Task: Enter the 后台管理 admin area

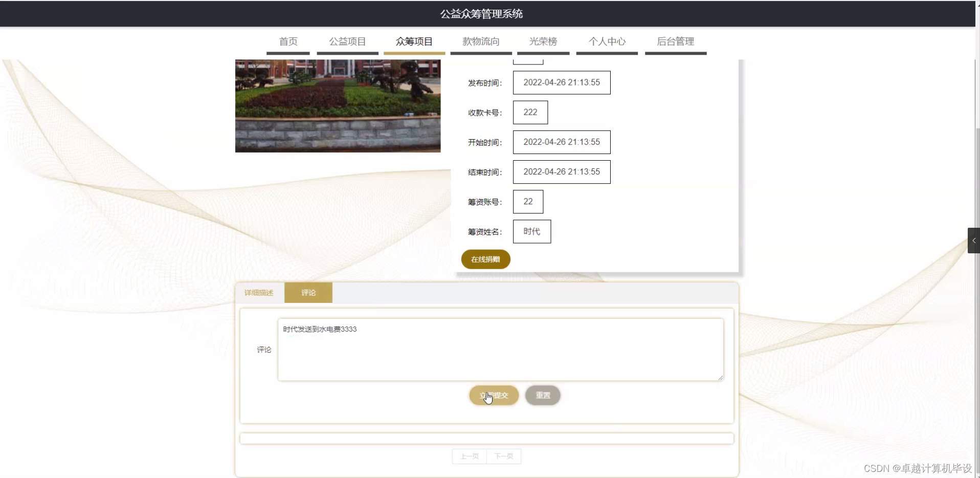Action: point(675,41)
